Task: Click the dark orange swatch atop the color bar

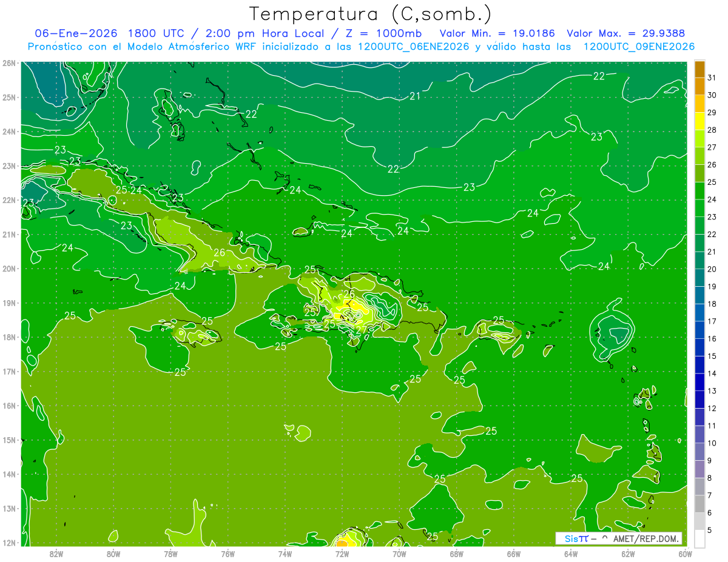Action: click(699, 69)
